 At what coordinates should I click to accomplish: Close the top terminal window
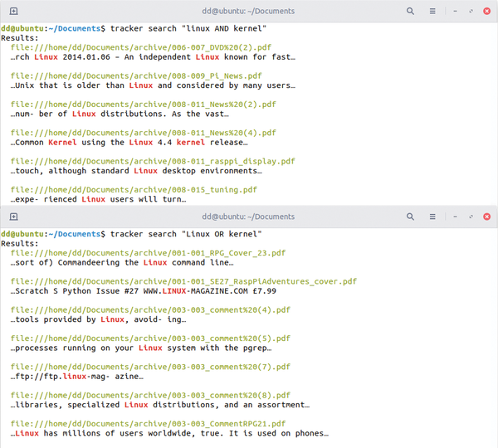[487, 11]
